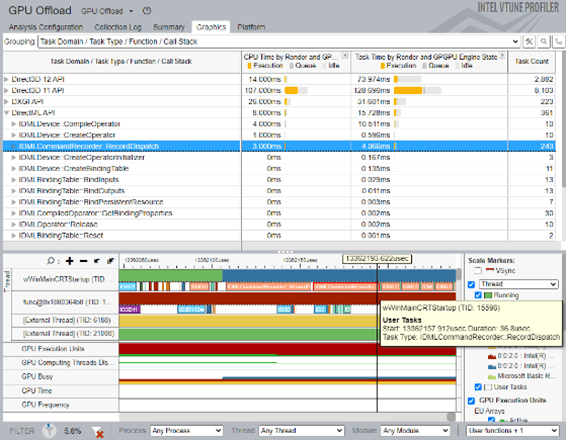
Task: Expand the Direct3D 11 API row
Action: tap(6, 90)
